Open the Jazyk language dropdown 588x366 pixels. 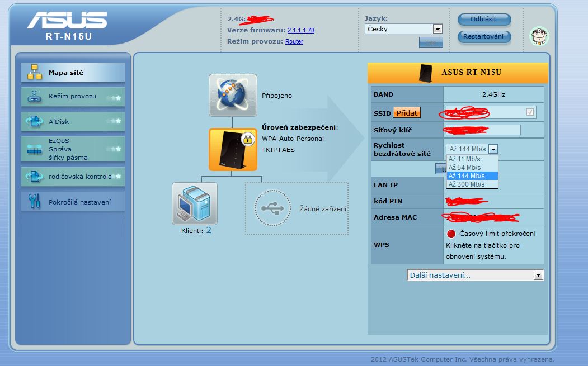tap(403, 29)
